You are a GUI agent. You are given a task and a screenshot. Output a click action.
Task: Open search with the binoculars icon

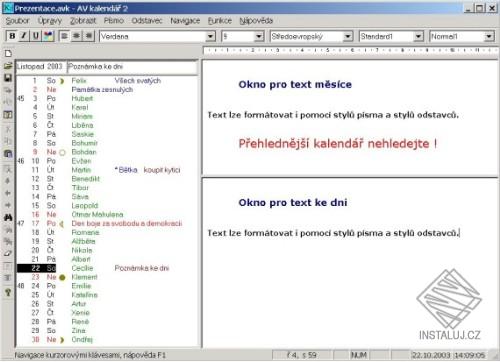8,218
